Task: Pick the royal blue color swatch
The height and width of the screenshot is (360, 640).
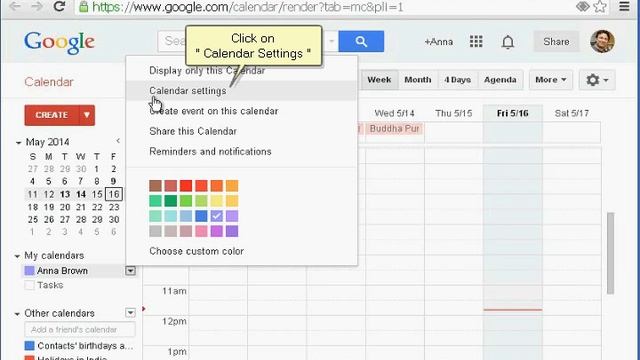Action: [x=201, y=216]
